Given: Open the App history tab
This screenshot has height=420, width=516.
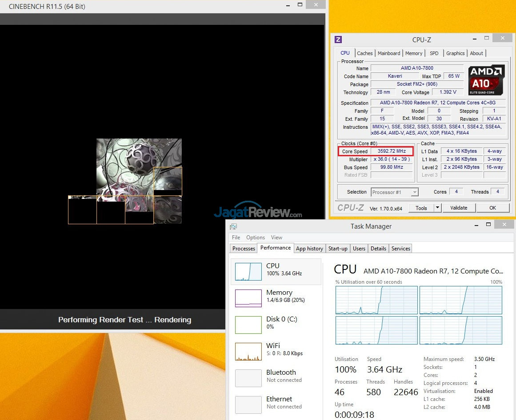Looking at the screenshot, I should [309, 249].
